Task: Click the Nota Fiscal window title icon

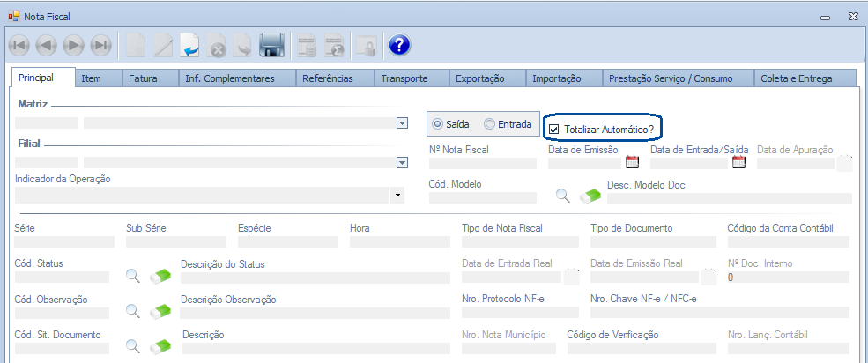Action: click(x=14, y=16)
